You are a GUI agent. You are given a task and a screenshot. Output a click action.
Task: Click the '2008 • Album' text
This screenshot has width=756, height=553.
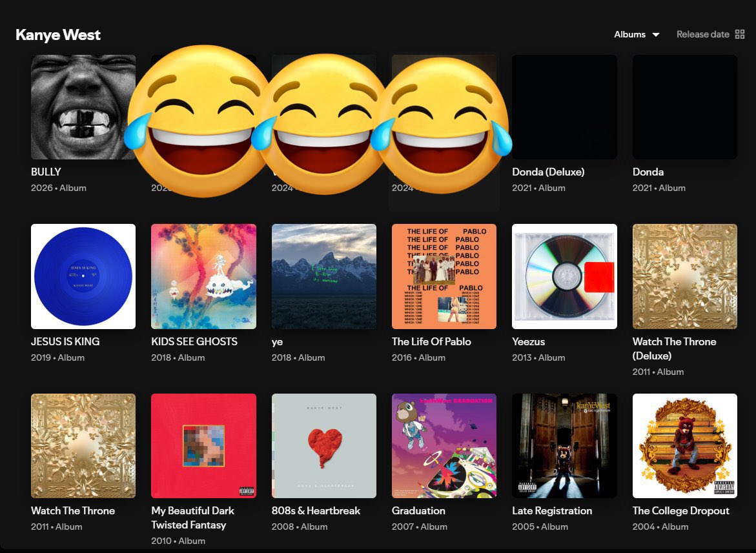click(300, 527)
